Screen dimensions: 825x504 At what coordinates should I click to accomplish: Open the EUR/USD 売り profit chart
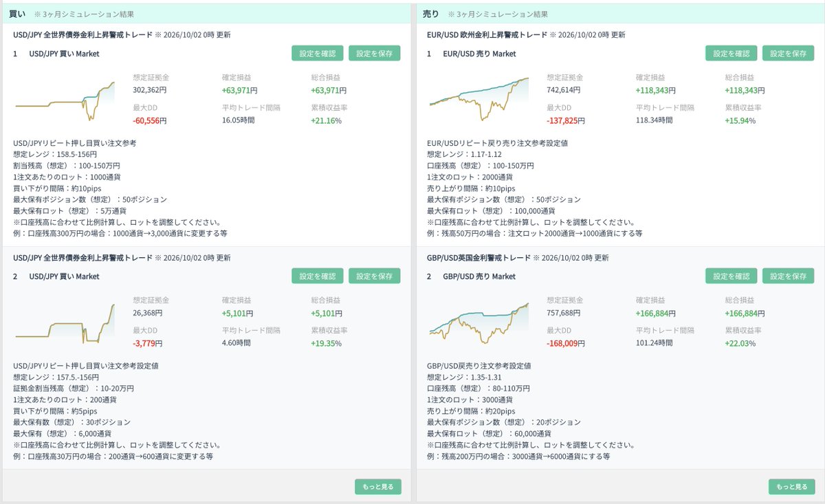[478, 99]
